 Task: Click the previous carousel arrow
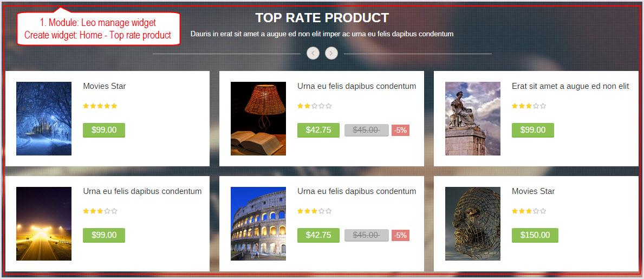(x=313, y=53)
